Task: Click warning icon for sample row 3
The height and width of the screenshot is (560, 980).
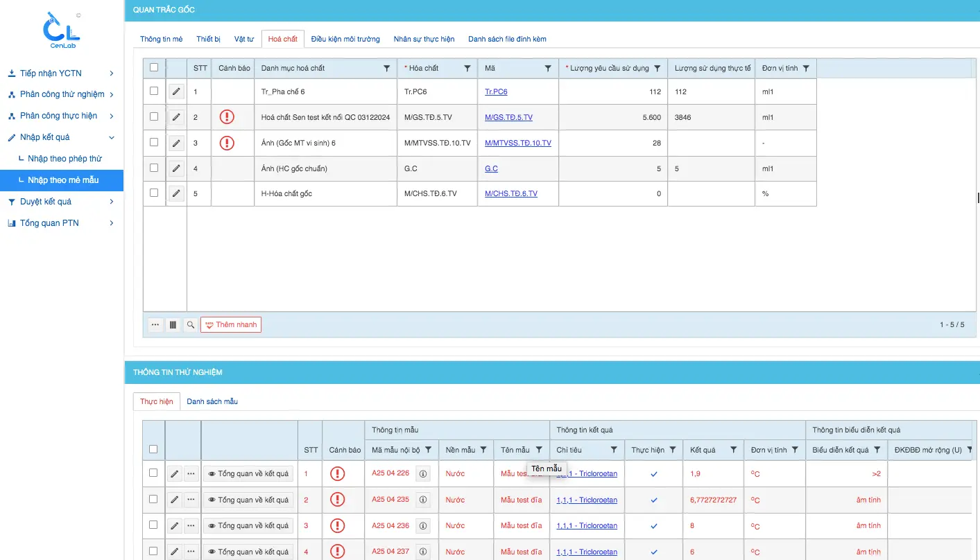Action: (x=337, y=525)
